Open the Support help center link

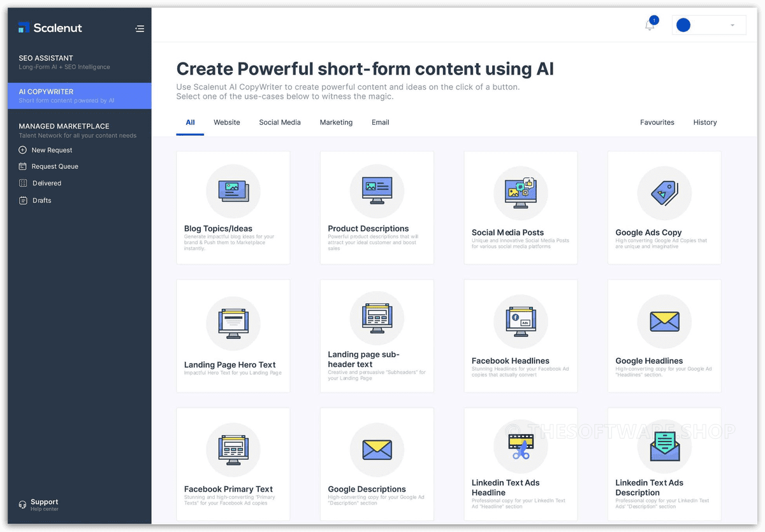click(x=44, y=505)
